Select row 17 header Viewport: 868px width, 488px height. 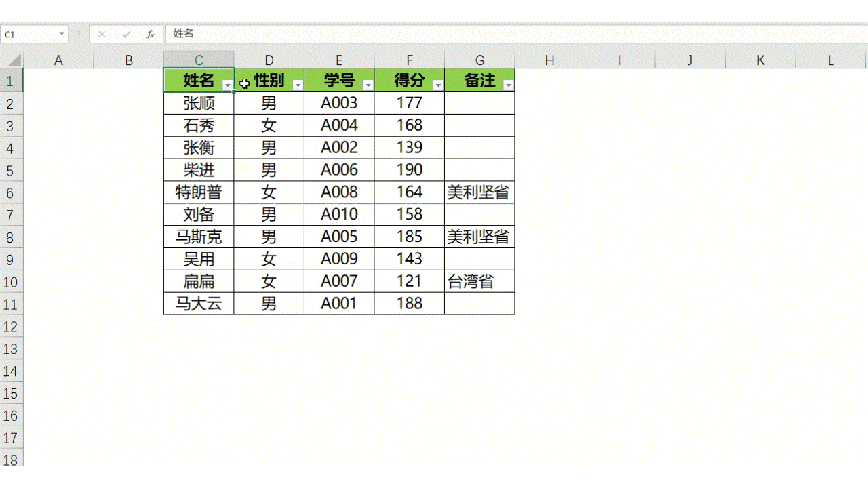12,439
